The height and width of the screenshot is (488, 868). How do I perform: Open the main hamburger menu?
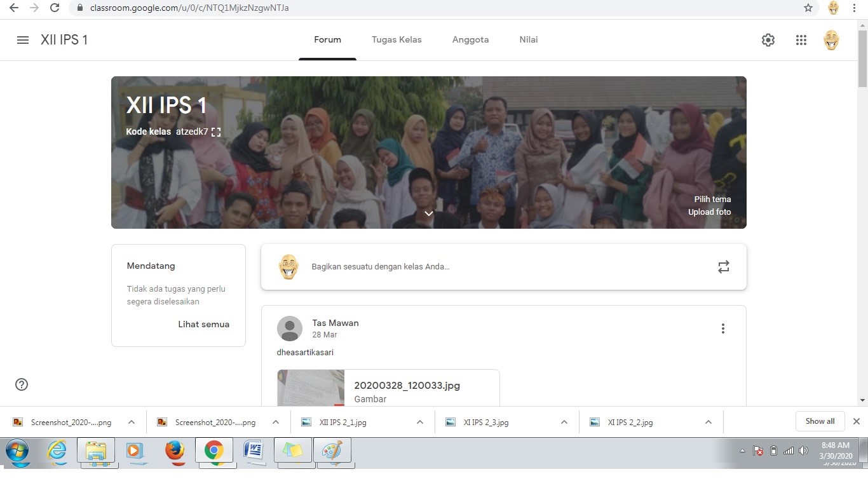(23, 40)
